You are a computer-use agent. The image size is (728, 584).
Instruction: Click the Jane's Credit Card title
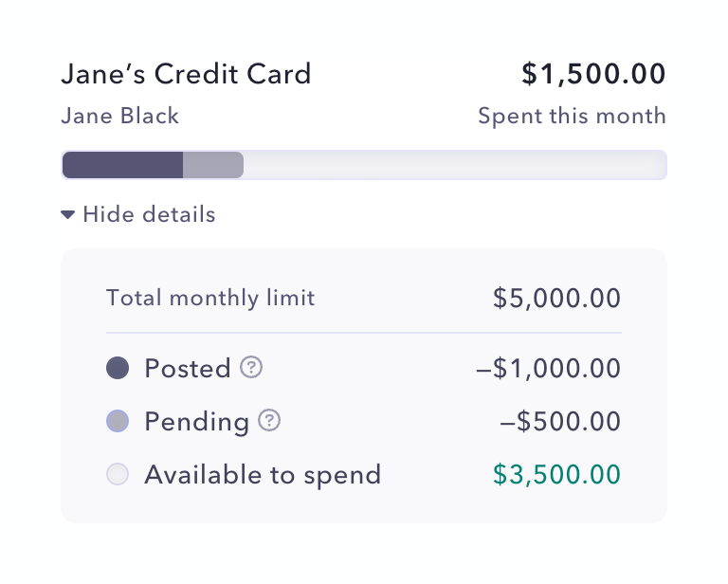[x=186, y=74]
